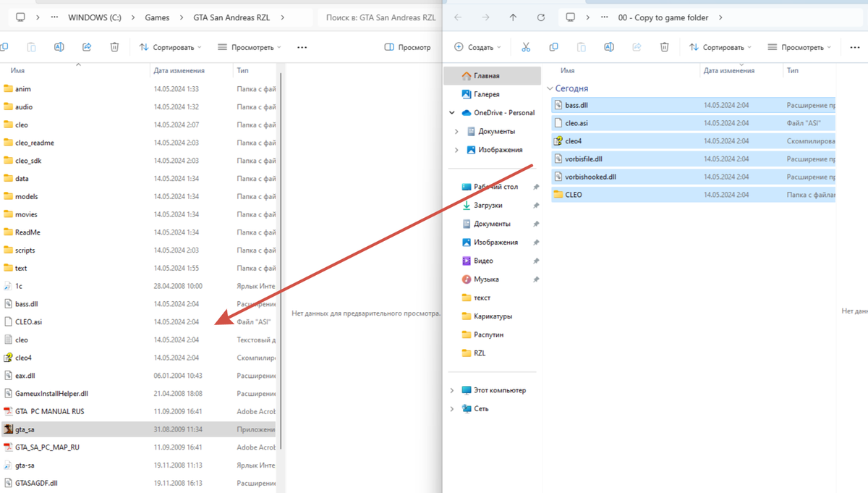Image resolution: width=868 pixels, height=493 pixels.
Task: Select CLEO.asi file in left window
Action: click(x=140, y=321)
